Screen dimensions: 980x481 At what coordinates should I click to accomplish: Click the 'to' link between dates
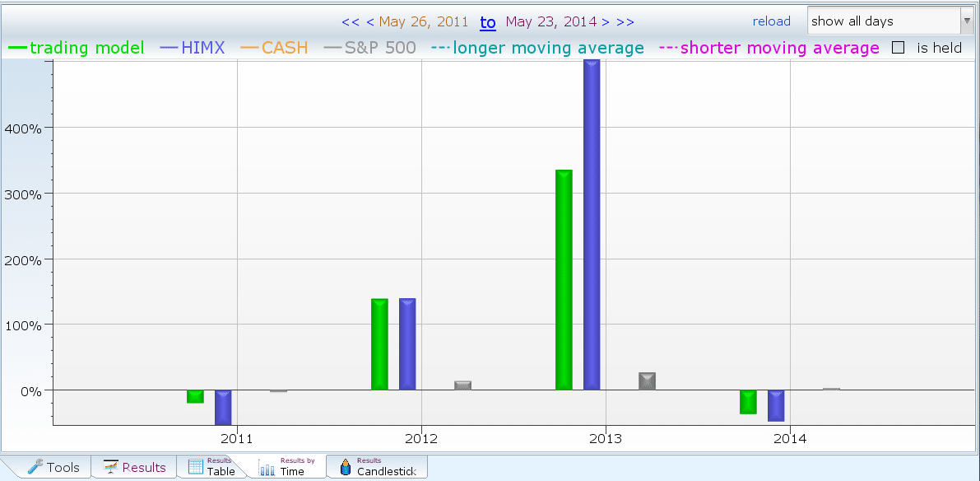point(488,23)
